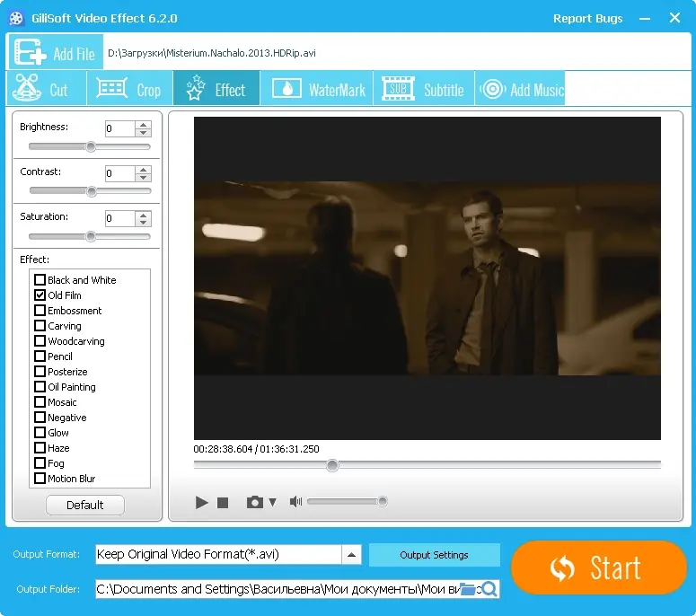This screenshot has height=616, width=696.
Task: Browse output folder with folder icon
Action: (x=467, y=589)
